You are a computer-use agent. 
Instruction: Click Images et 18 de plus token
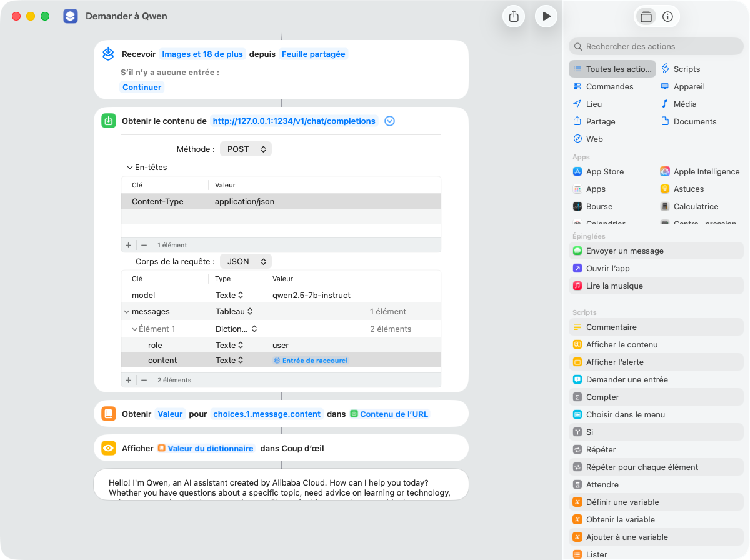tap(202, 54)
